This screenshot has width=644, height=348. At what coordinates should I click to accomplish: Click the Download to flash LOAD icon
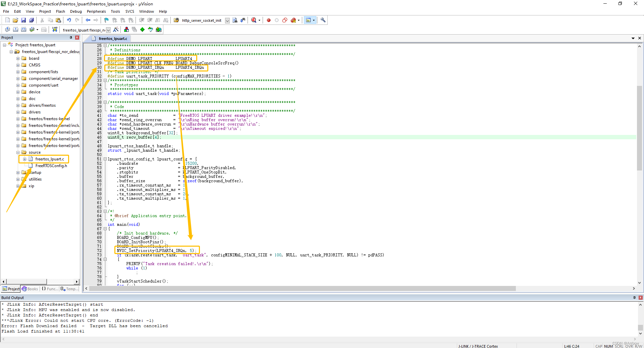point(55,30)
